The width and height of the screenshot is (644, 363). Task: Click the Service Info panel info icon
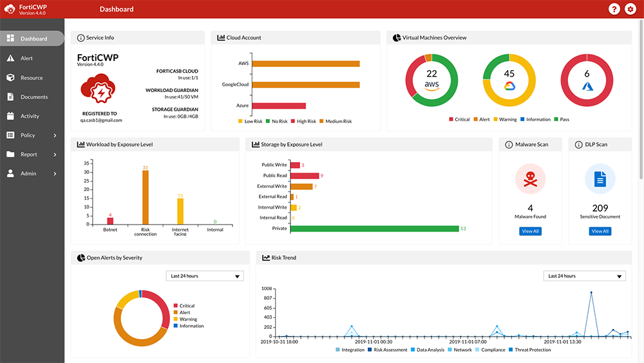[81, 38]
